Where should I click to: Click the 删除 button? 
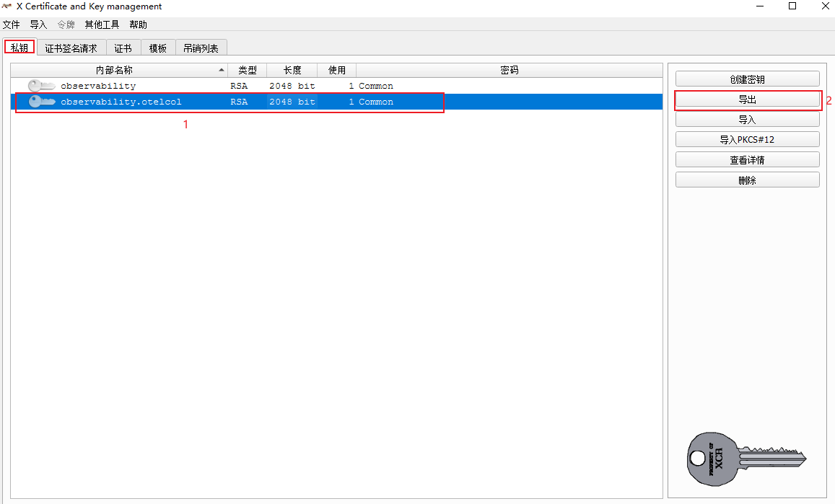747,180
